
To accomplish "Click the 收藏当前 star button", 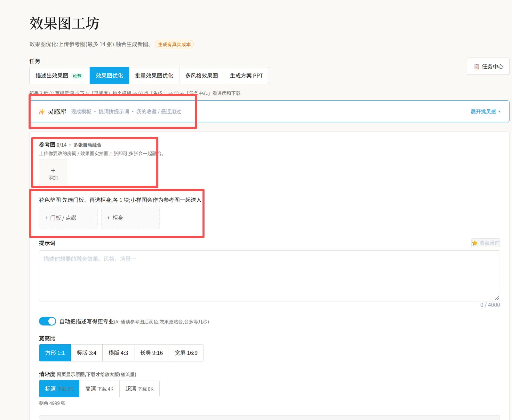I will coord(485,243).
